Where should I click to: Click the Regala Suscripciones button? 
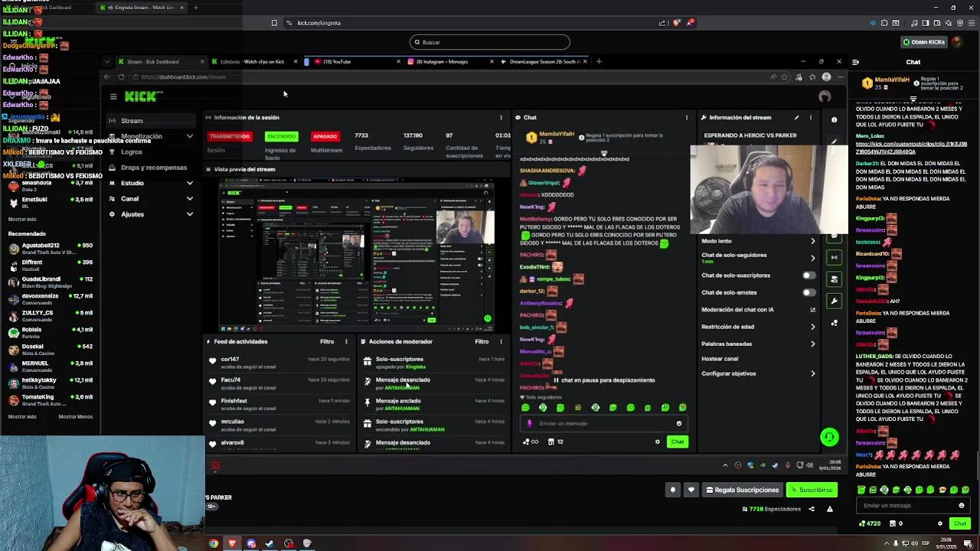(742, 491)
